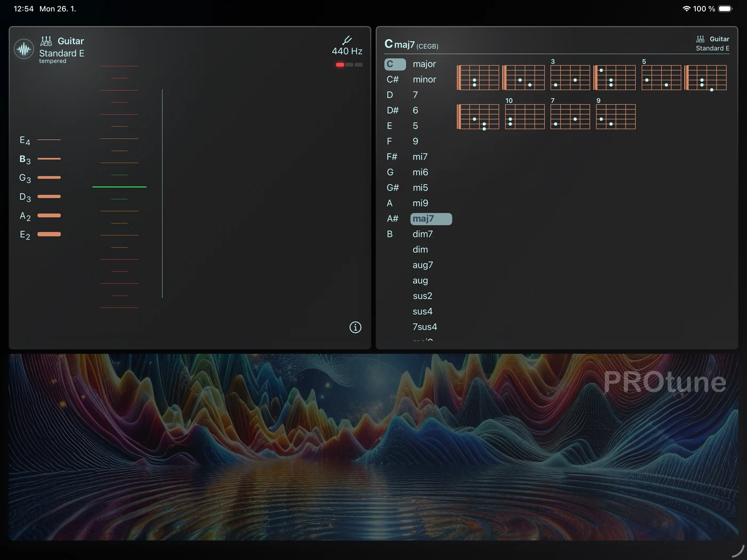The height and width of the screenshot is (560, 747).
Task: Select the 6 chord type
Action: pyautogui.click(x=416, y=110)
